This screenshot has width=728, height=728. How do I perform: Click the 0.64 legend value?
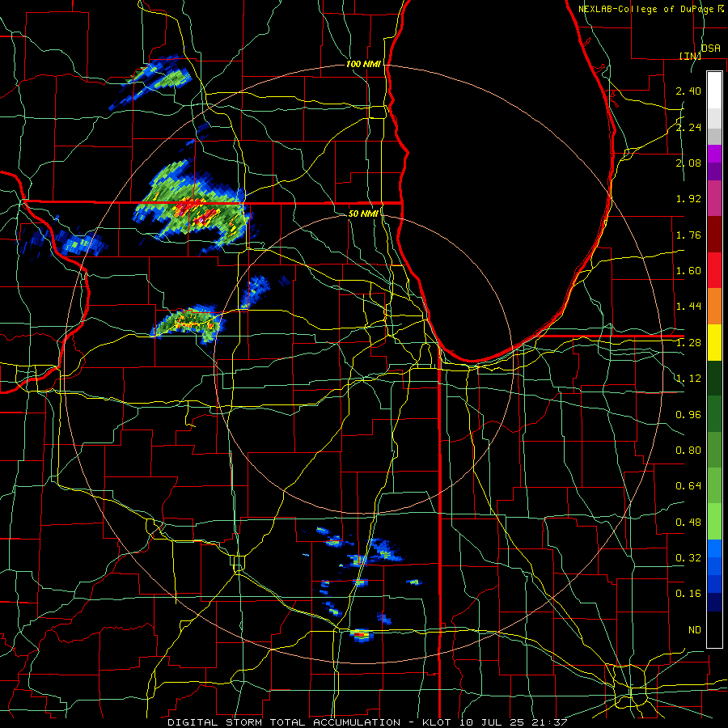point(688,486)
